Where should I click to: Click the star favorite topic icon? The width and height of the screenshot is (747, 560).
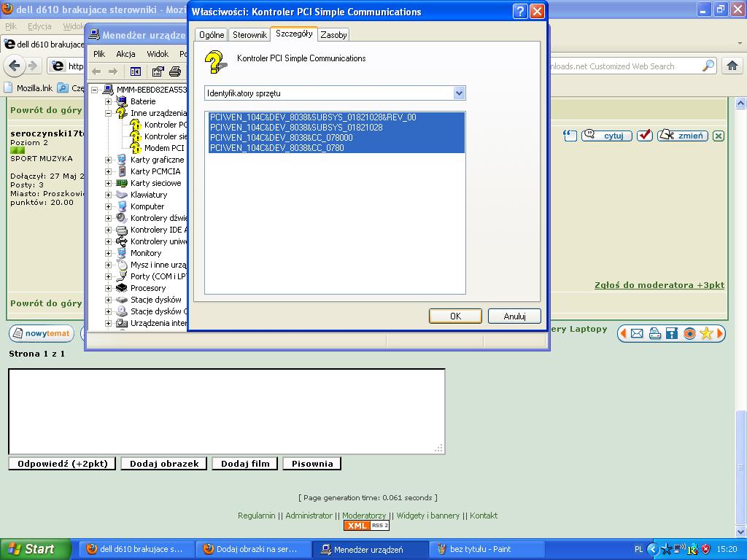click(706, 333)
